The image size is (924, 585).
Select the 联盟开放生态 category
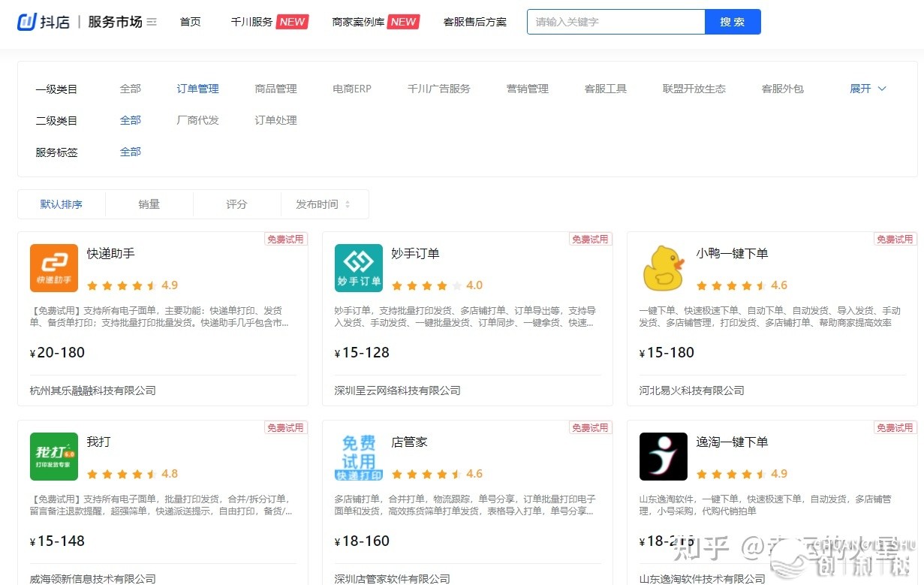[694, 89]
